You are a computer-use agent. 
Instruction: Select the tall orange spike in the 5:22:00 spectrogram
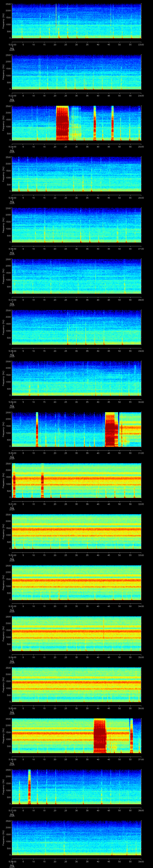point(56,19)
